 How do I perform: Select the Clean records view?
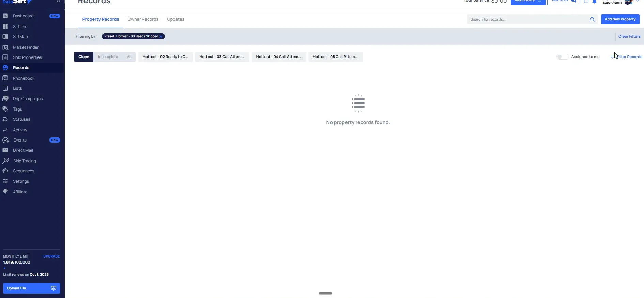click(x=84, y=57)
